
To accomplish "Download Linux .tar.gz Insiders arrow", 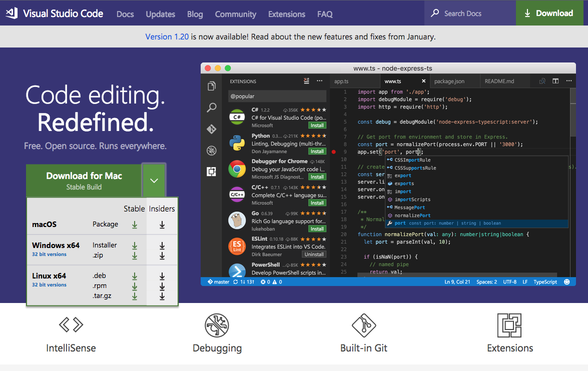I will 162,296.
